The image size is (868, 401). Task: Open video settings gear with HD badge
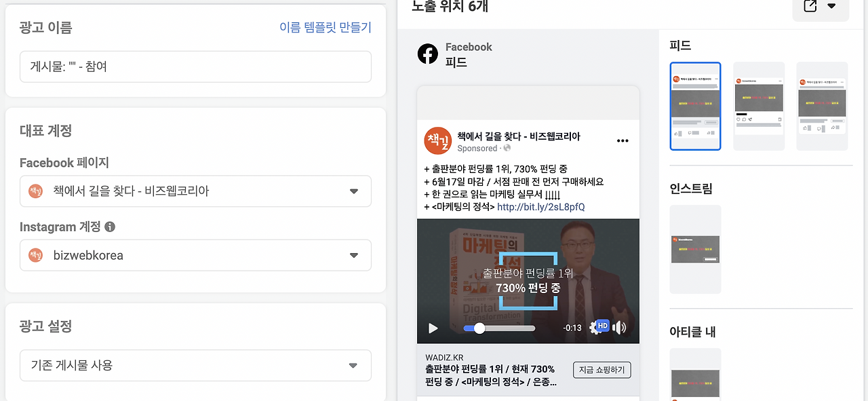click(x=599, y=327)
